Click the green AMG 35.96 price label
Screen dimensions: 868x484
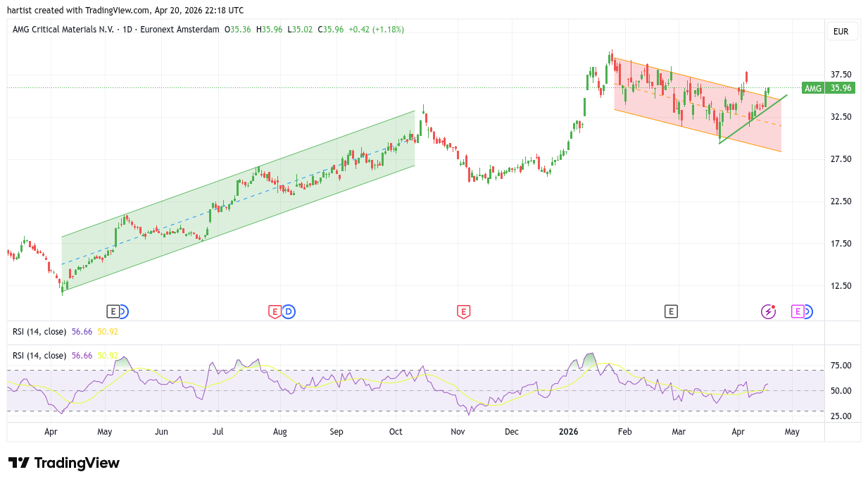click(x=828, y=88)
